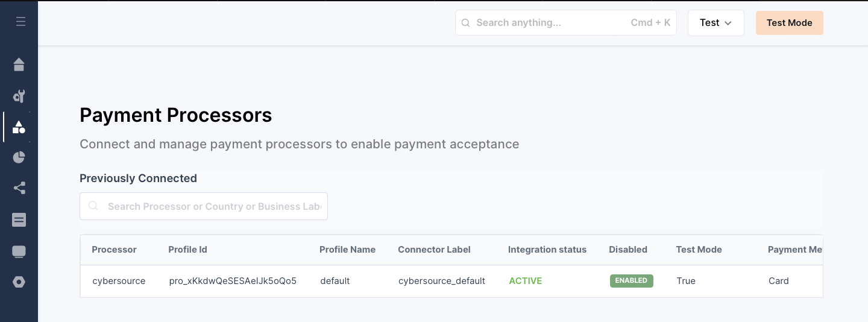Open the hexagon settings sidebar icon
The width and height of the screenshot is (868, 322).
tap(19, 282)
